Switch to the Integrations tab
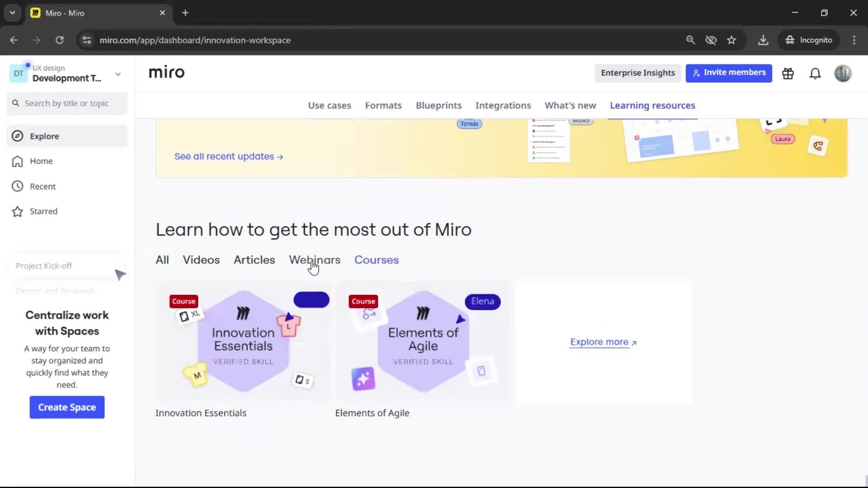Image resolution: width=868 pixels, height=488 pixels. coord(503,105)
